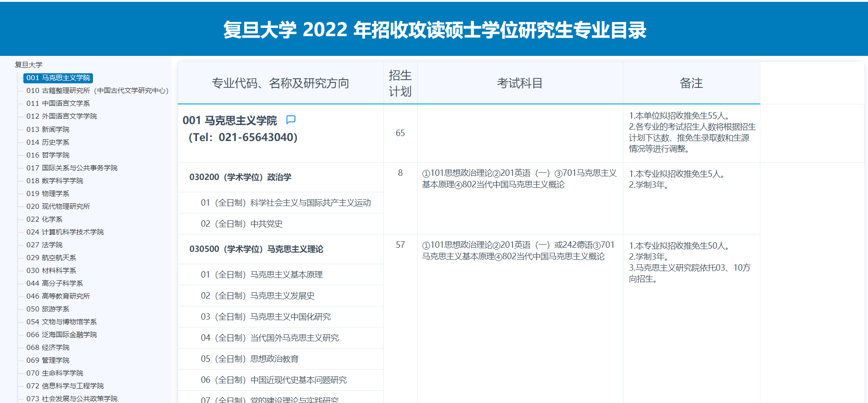Screen dimensions: 868x403
Task: Choose 030 材料科学系
Action: 51,271
